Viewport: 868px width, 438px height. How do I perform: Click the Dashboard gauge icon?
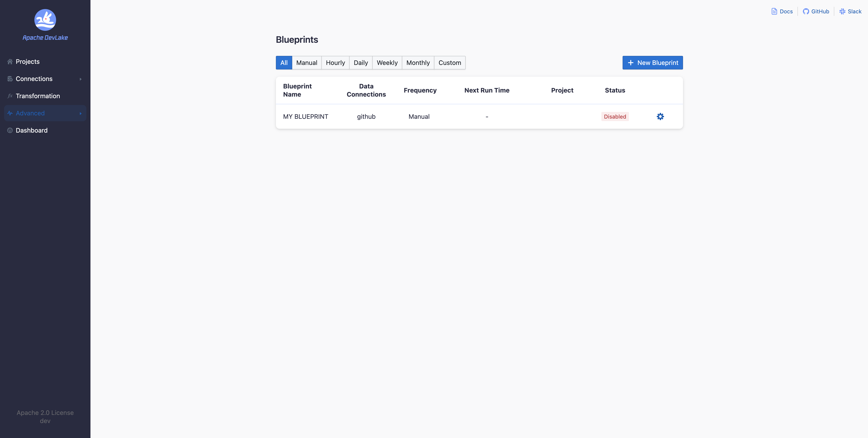pyautogui.click(x=10, y=131)
